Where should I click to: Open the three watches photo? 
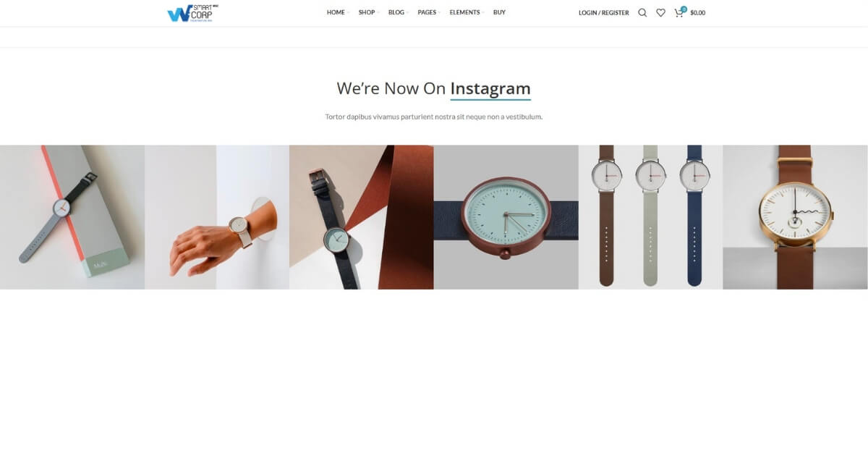click(x=651, y=217)
